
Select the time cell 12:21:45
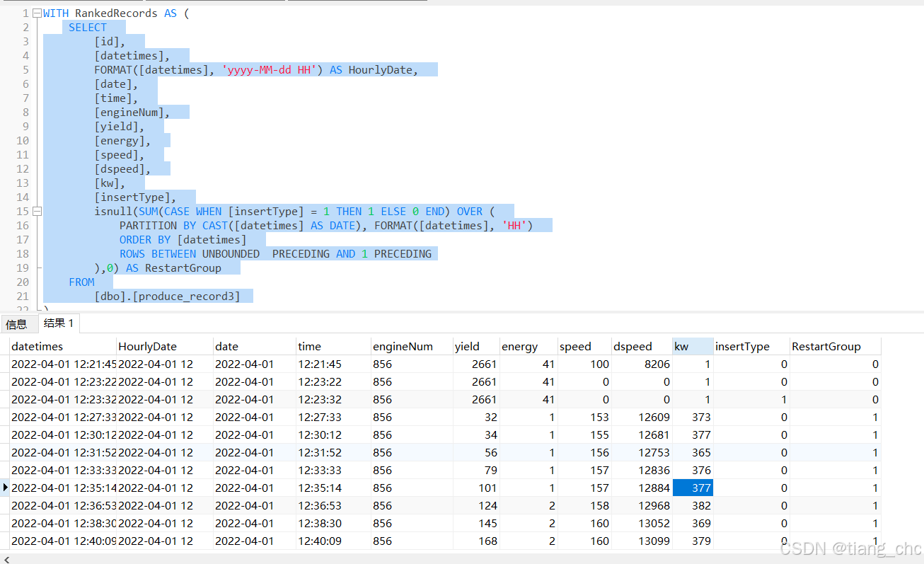pos(333,364)
